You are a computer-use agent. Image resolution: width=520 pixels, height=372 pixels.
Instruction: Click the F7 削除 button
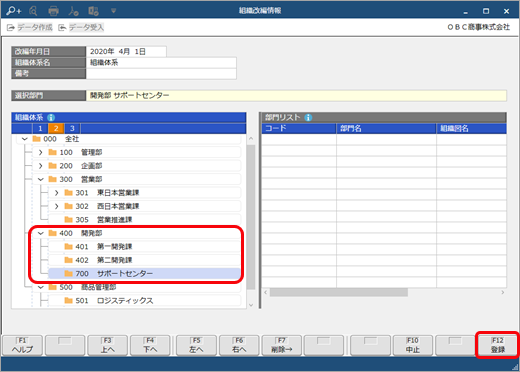(x=282, y=345)
